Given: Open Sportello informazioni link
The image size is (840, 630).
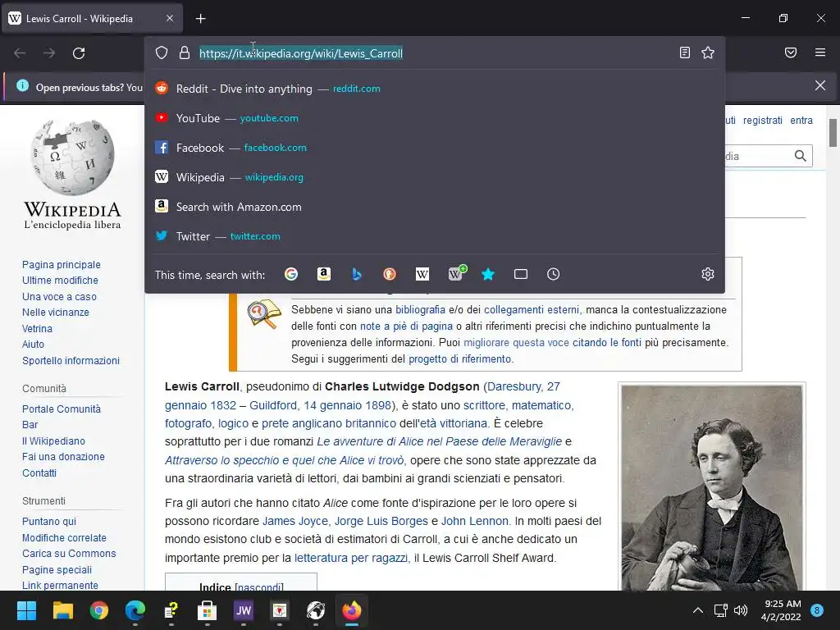Looking at the screenshot, I should coord(71,361).
